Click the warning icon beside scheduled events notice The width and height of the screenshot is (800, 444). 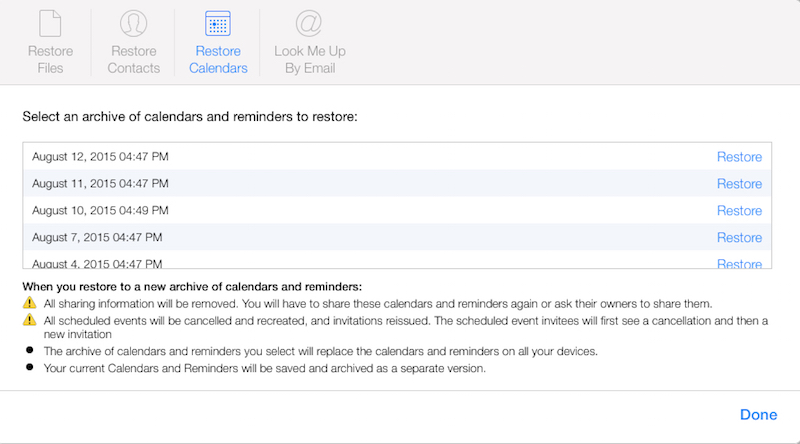click(x=30, y=319)
